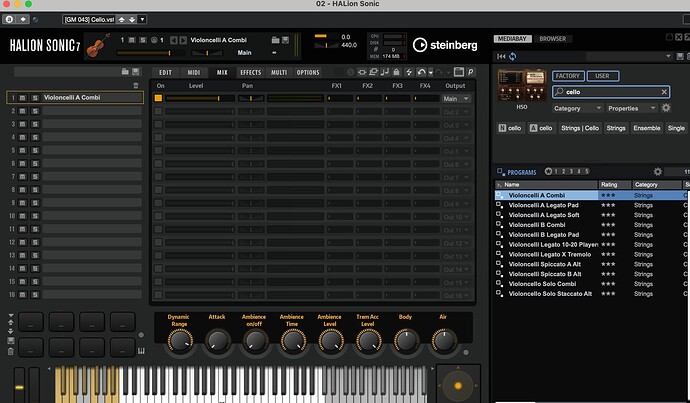Click the star rating filter icon in Programs
Image resolution: width=690 pixels, height=403 pixels.
[x=548, y=172]
